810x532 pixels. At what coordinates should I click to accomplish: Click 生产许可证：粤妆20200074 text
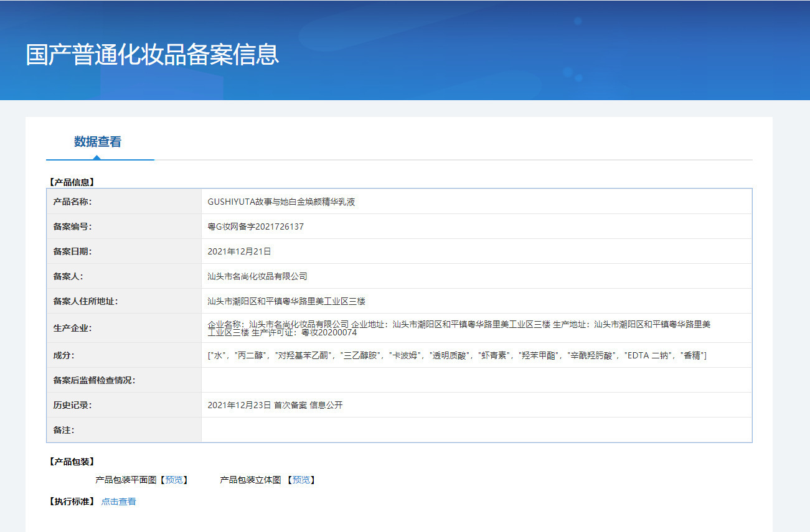click(x=304, y=333)
